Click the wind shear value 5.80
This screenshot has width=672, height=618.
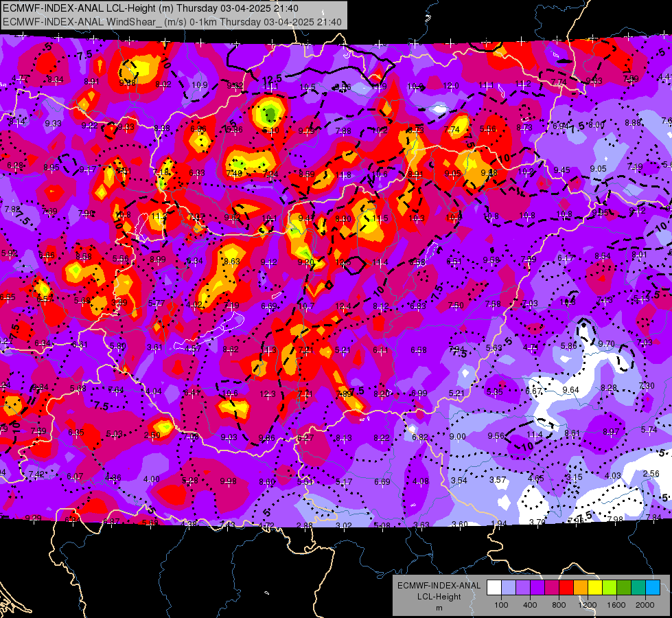(x=117, y=345)
